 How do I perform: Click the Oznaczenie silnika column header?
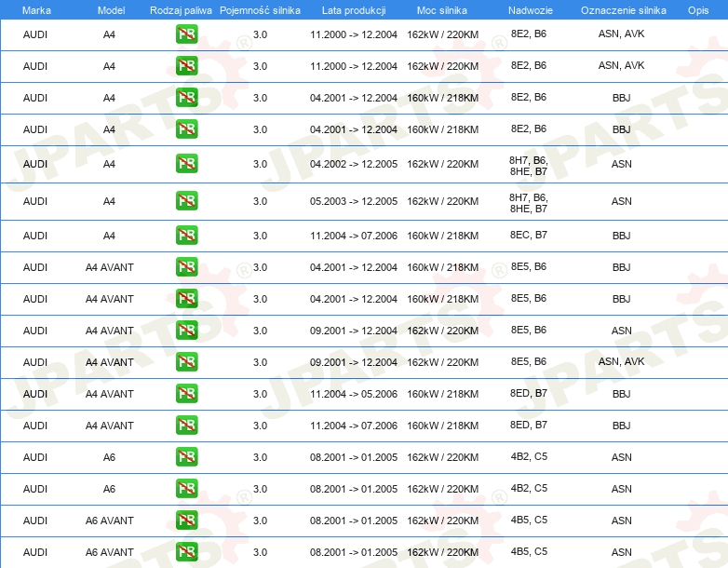click(624, 10)
